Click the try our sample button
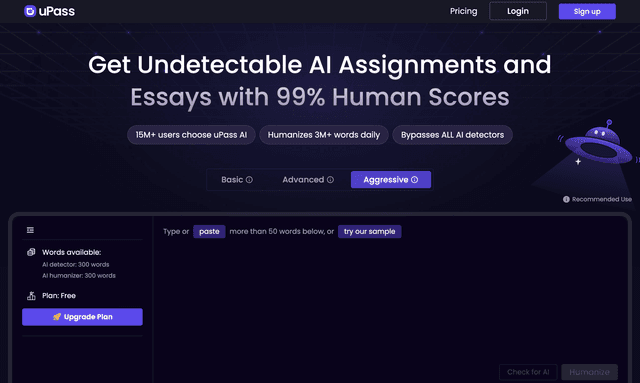 369,232
